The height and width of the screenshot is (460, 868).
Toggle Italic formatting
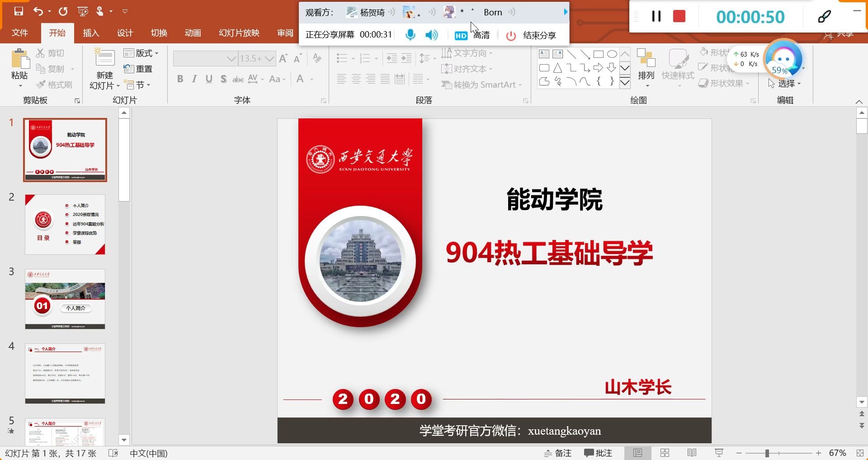(x=194, y=79)
